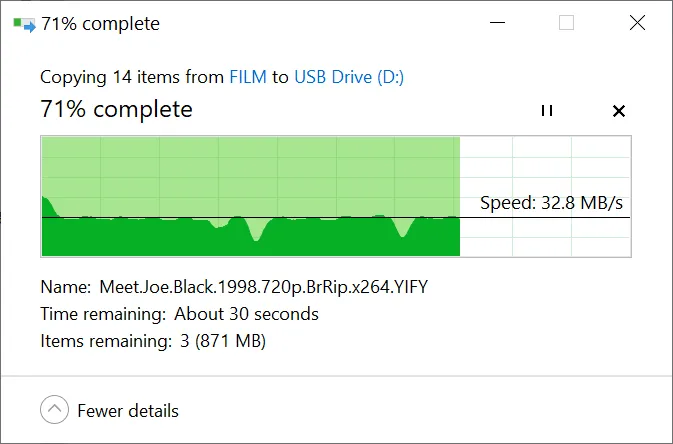Click the large 71% complete heading
673x444 pixels.
(116, 109)
